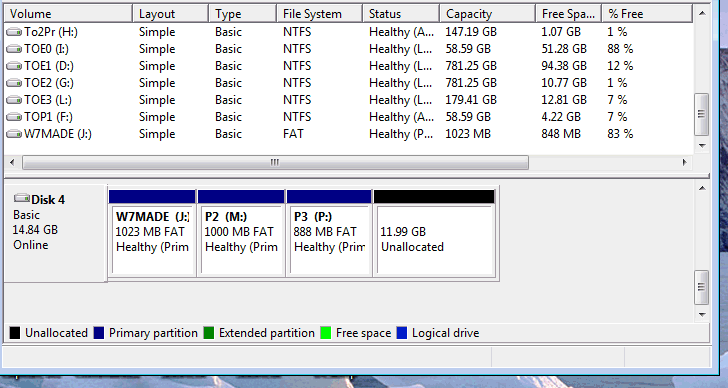
Task: Click the 147.19 GB capacity cell
Action: coord(471,32)
